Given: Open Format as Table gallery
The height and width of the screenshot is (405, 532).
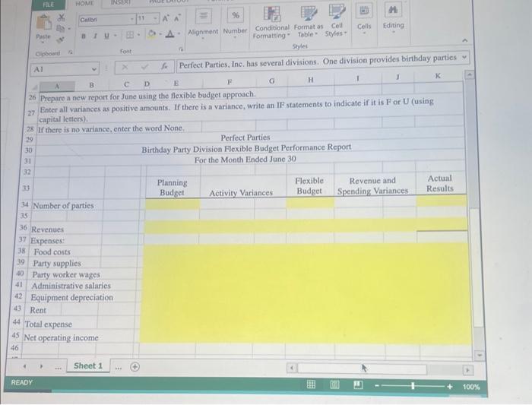Looking at the screenshot, I should point(309,21).
